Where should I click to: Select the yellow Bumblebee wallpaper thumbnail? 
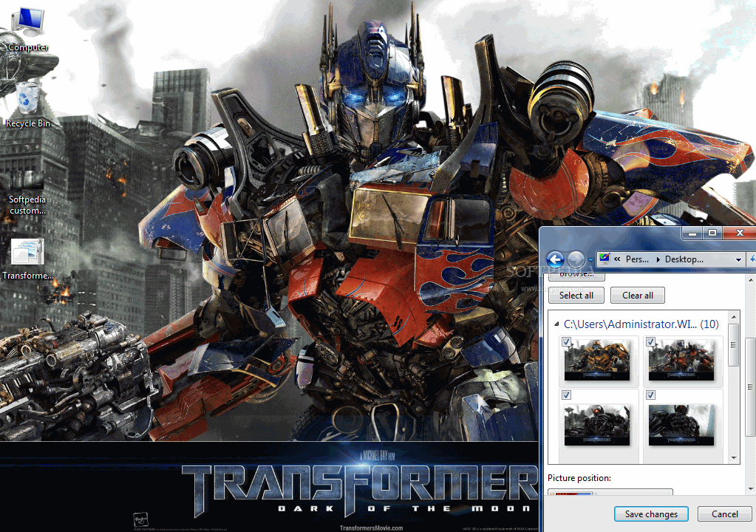coord(597,360)
